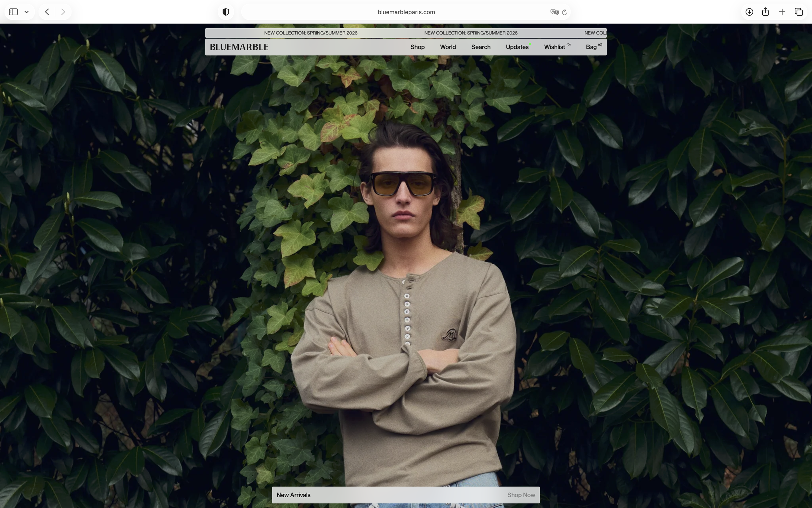Click the forward navigation arrow

click(x=63, y=12)
